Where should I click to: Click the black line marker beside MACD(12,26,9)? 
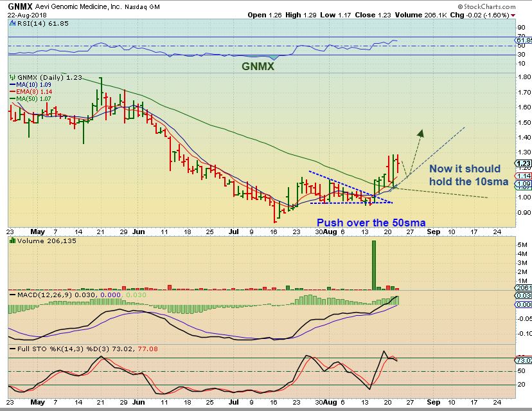point(13,295)
